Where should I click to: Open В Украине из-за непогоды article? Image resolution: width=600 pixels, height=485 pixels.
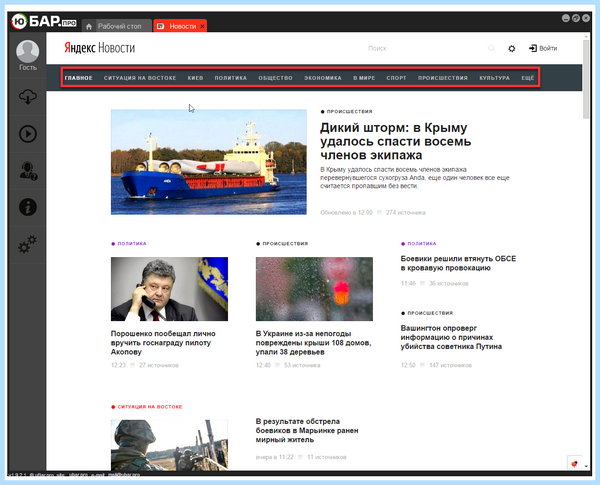313,343
